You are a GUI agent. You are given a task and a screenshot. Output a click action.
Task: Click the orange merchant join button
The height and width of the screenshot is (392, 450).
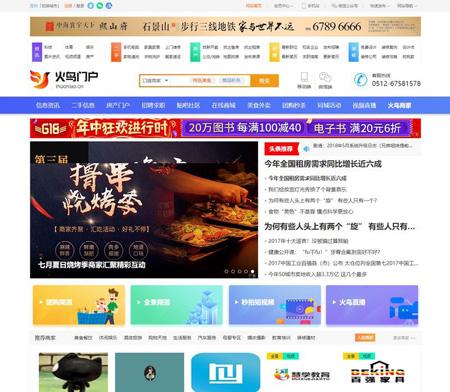click(365, 338)
